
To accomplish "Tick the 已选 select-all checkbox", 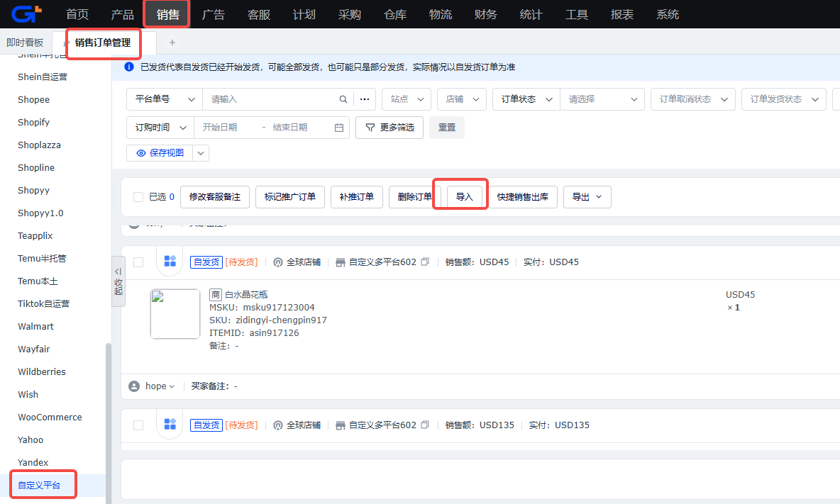I will [138, 197].
